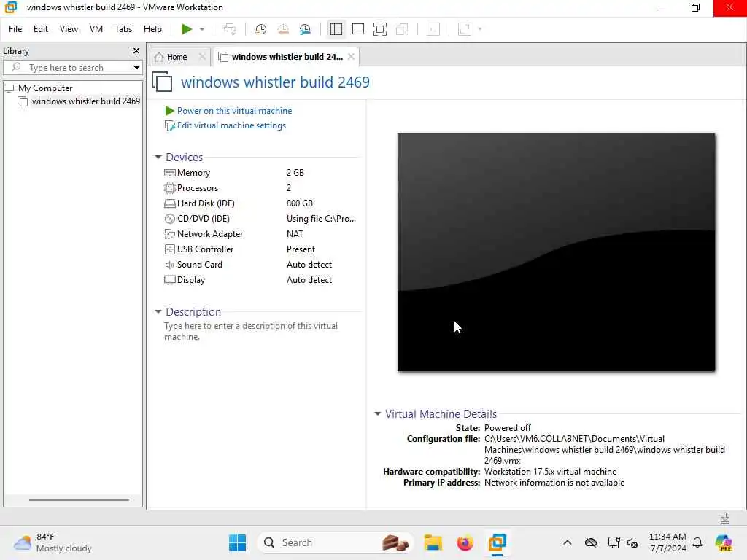Open the Edit menu

coord(41,29)
